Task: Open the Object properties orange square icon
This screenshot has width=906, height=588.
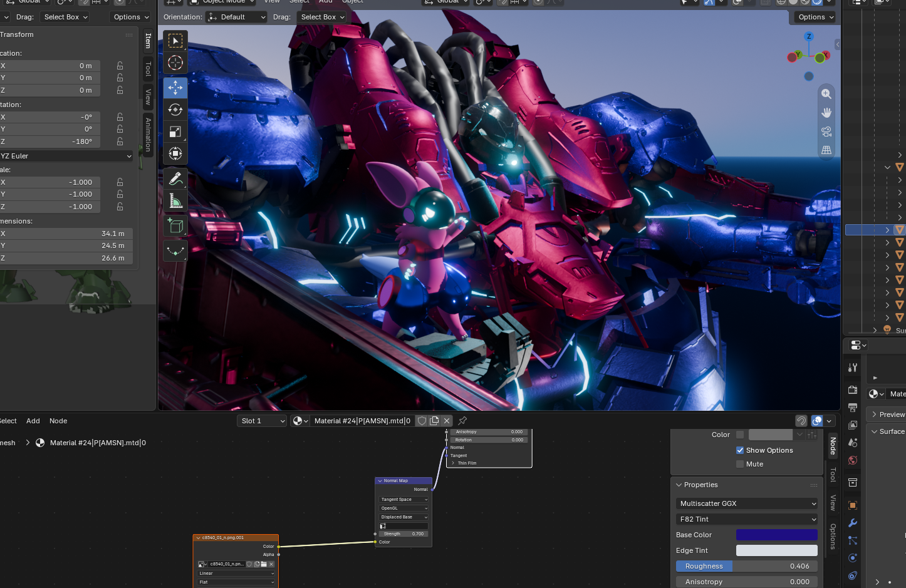Action: click(x=853, y=505)
